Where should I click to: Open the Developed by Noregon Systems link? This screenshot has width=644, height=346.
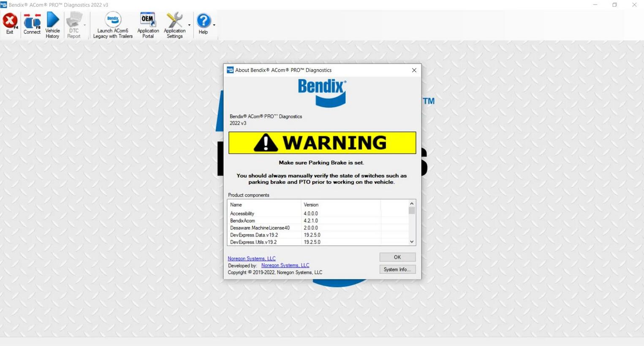pos(285,265)
